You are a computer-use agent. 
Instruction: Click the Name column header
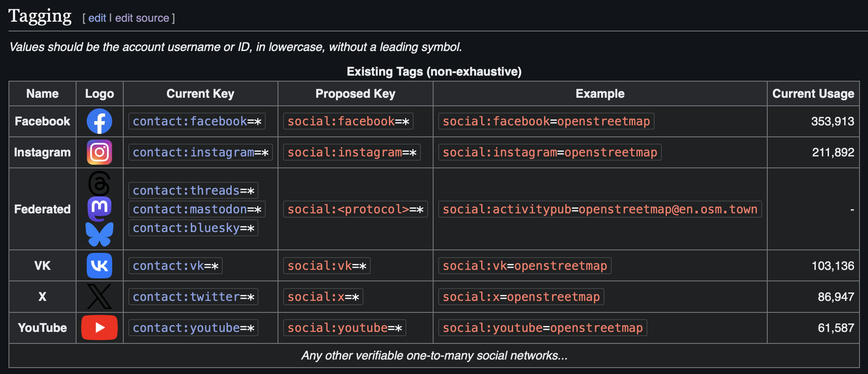(x=43, y=93)
